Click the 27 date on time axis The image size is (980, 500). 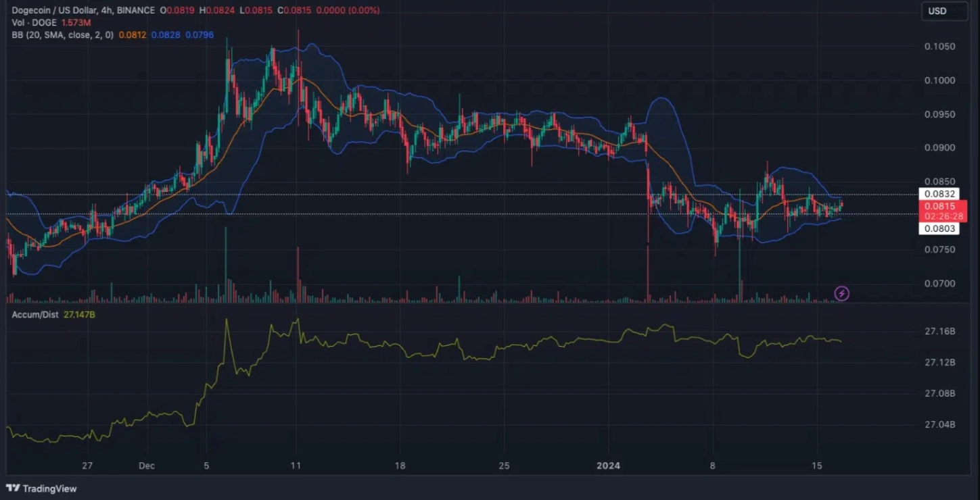pos(87,466)
